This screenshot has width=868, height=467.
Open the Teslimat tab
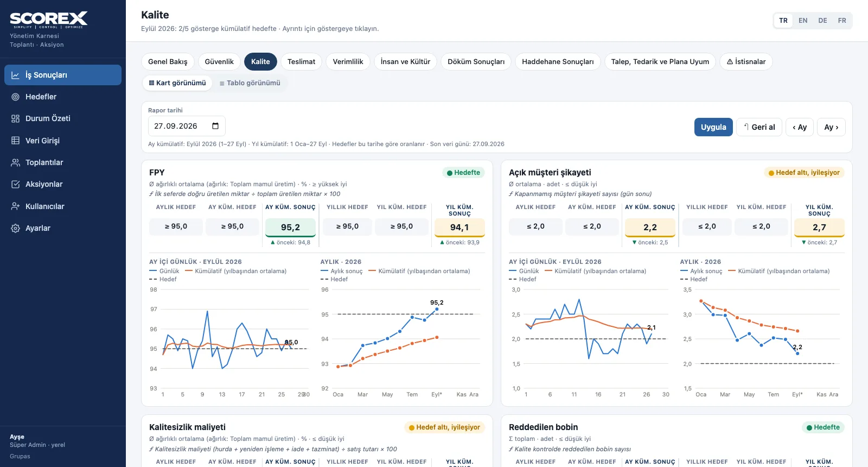click(301, 62)
